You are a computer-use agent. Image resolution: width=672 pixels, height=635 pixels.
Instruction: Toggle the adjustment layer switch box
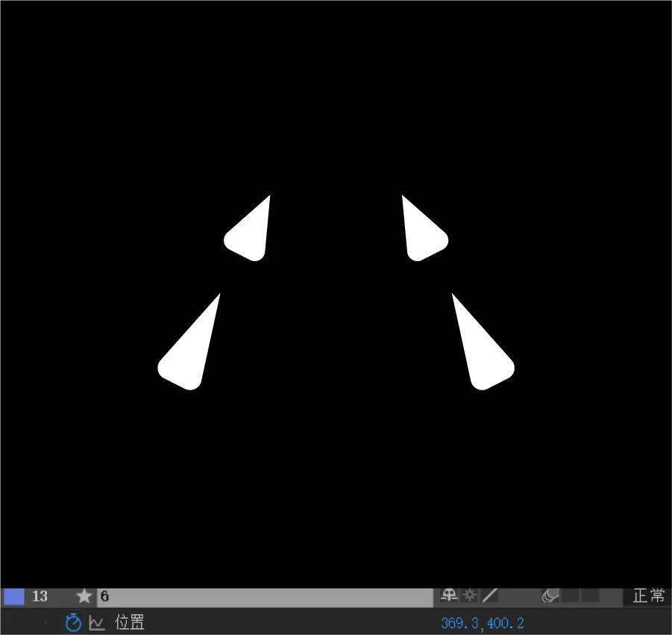(x=571, y=595)
